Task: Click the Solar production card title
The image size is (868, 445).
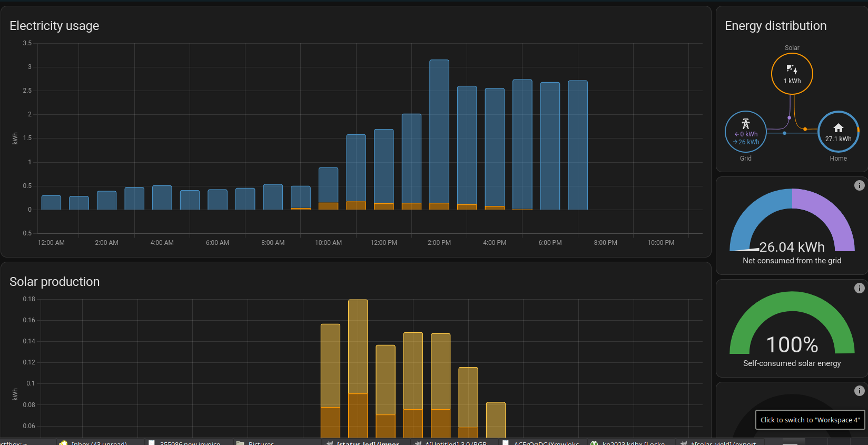Action: (x=54, y=282)
